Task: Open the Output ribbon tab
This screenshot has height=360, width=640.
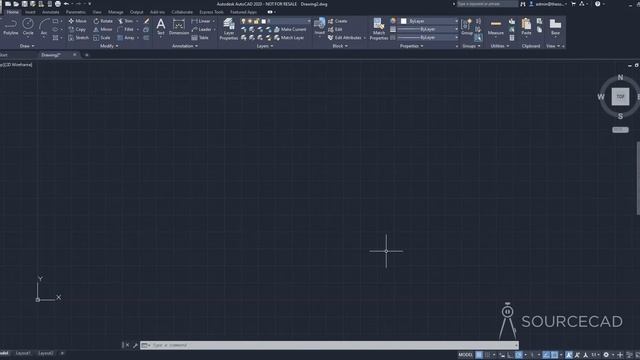Action: tap(136, 12)
